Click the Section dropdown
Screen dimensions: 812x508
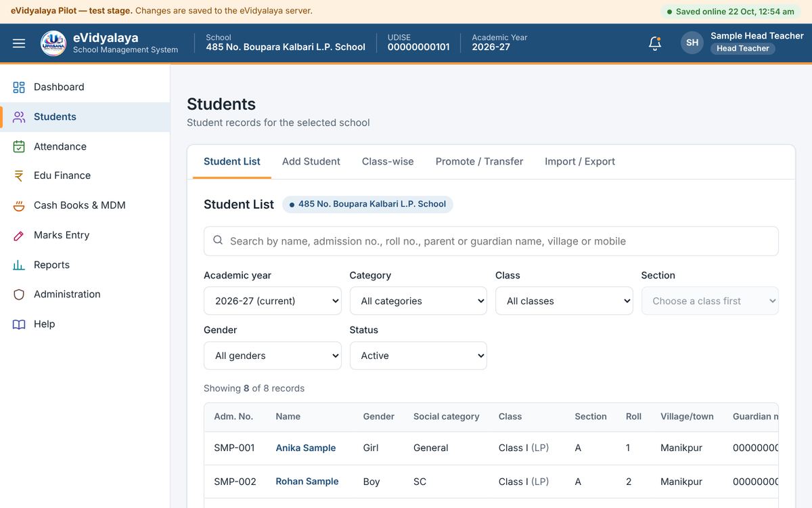[x=710, y=301]
